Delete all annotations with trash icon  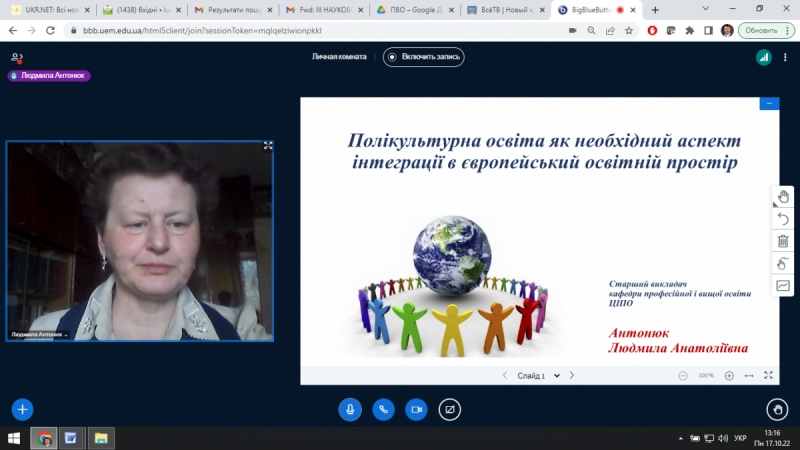[783, 241]
